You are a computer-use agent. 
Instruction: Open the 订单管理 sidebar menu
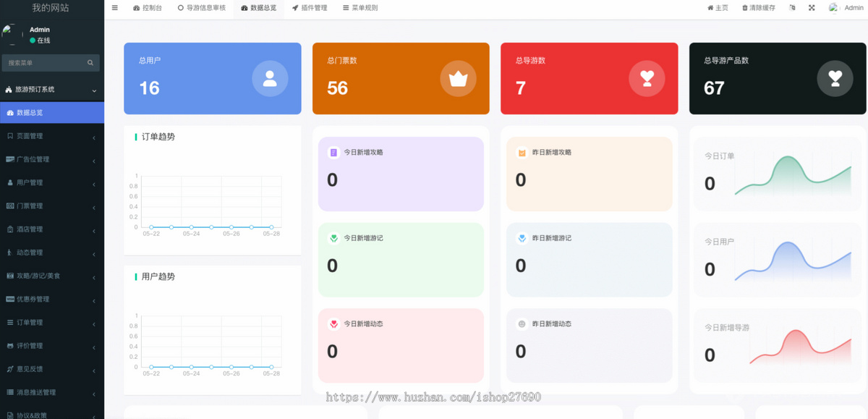[52, 322]
